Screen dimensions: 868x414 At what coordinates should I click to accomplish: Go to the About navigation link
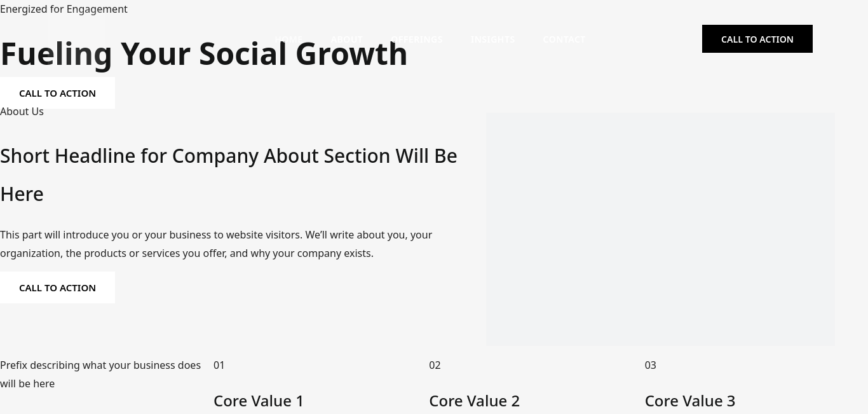pos(346,39)
